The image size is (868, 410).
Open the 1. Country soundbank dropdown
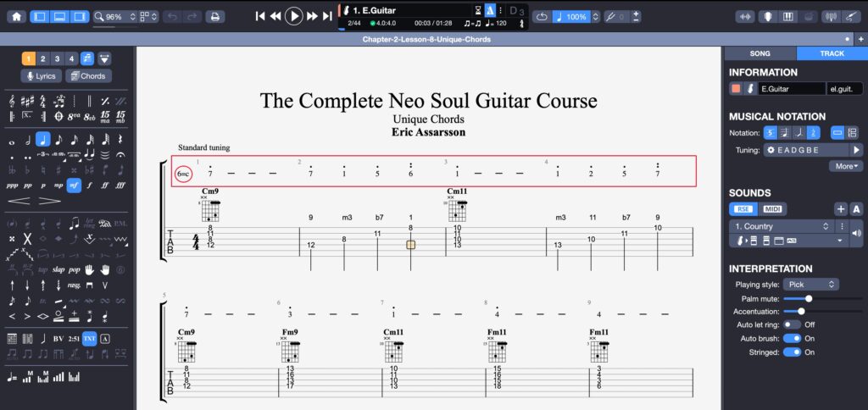pos(783,226)
